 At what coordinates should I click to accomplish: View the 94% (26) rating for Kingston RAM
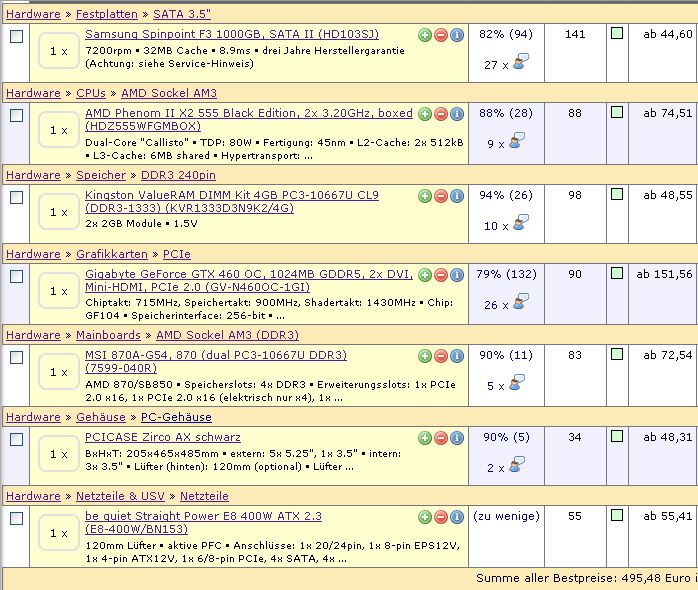(505, 195)
